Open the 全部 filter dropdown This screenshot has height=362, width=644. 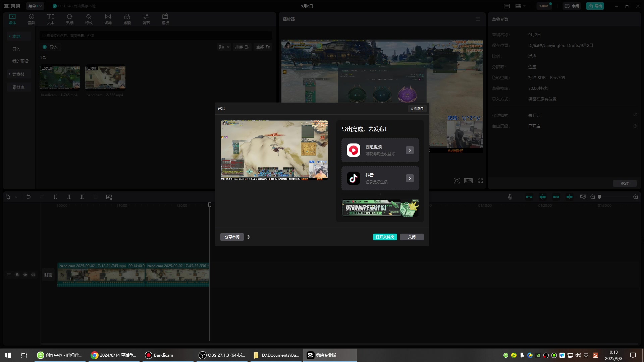pos(263,47)
